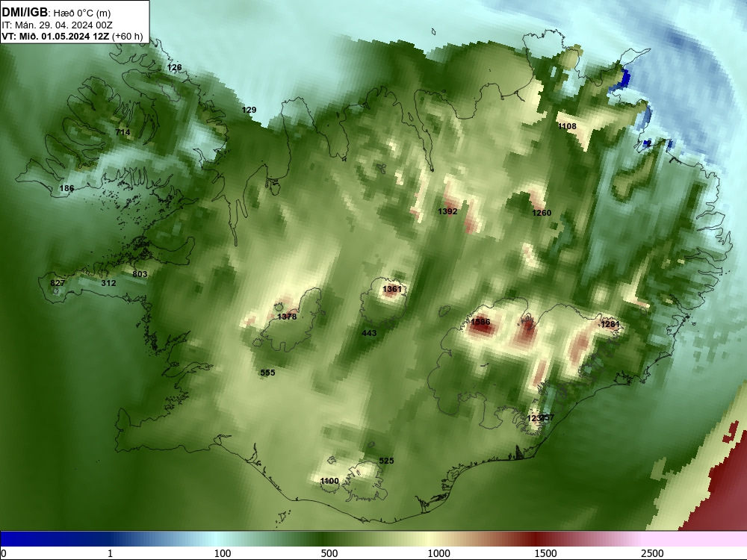Viewport: 747px width, 560px height.
Task: Click the 1361 label in the central highlands
Action: (392, 289)
